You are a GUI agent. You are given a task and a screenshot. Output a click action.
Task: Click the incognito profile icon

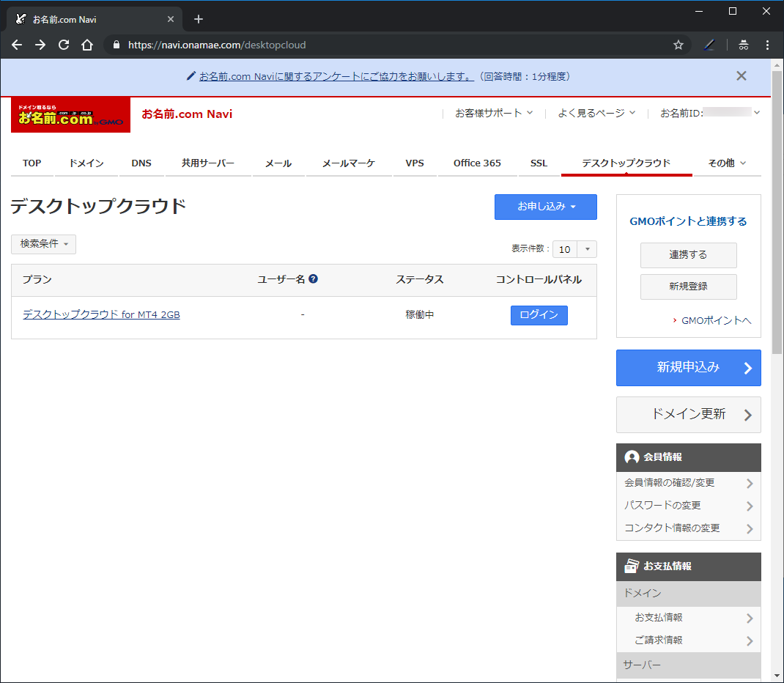[x=744, y=45]
